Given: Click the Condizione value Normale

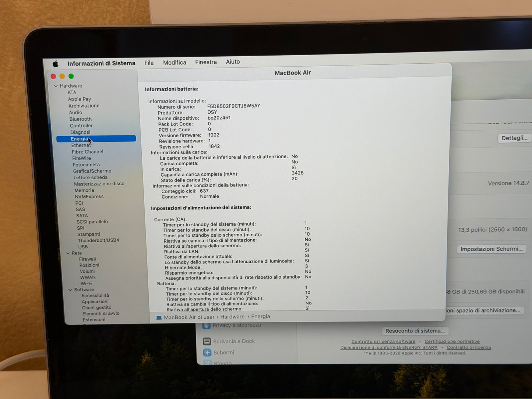Looking at the screenshot, I should coord(209,197).
